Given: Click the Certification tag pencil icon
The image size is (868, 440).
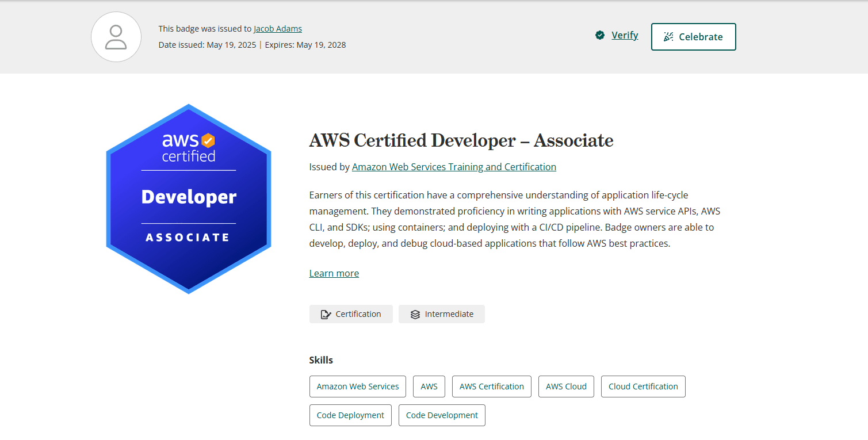Looking at the screenshot, I should [326, 314].
